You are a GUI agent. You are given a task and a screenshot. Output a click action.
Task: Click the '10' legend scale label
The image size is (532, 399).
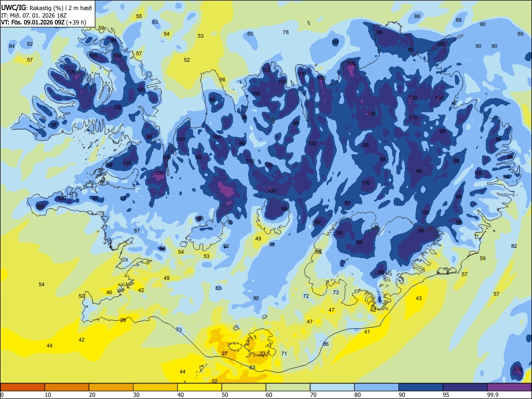[x=48, y=395]
